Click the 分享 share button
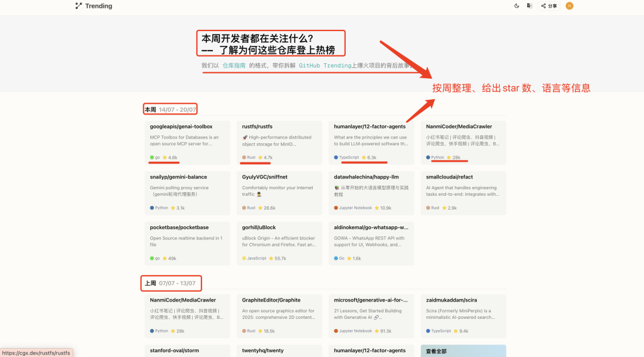Viewport: 644px width, 357px height. pos(549,6)
